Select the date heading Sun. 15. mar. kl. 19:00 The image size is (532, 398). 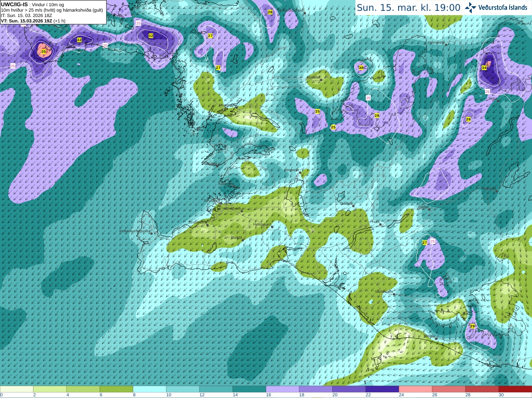pyautogui.click(x=409, y=7)
